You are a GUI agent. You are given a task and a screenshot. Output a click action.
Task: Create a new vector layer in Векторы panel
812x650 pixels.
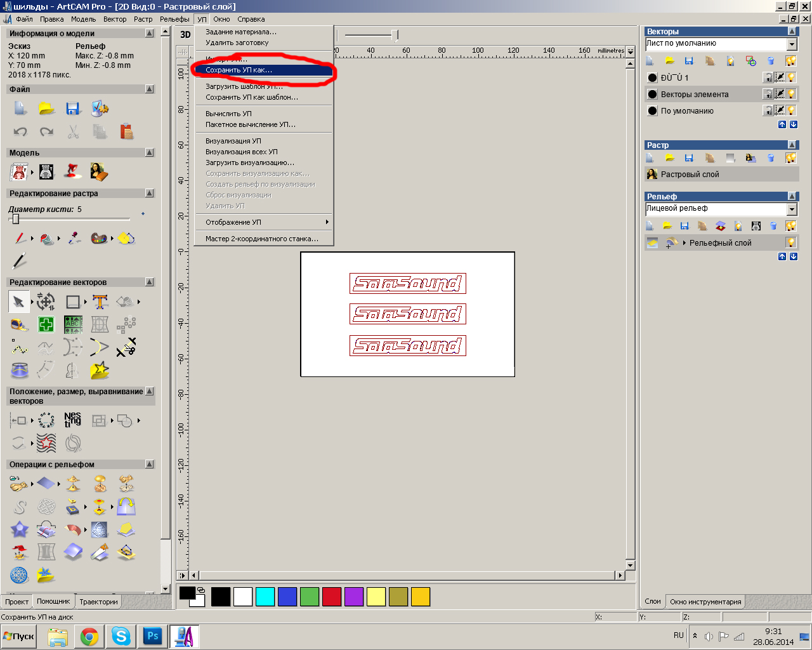click(650, 61)
